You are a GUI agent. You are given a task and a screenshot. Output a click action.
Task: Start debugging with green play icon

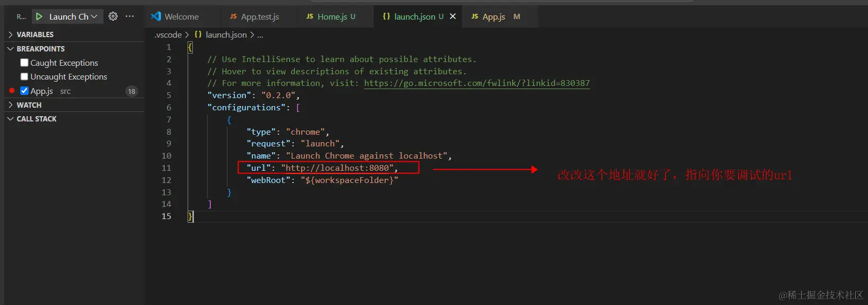coord(39,16)
